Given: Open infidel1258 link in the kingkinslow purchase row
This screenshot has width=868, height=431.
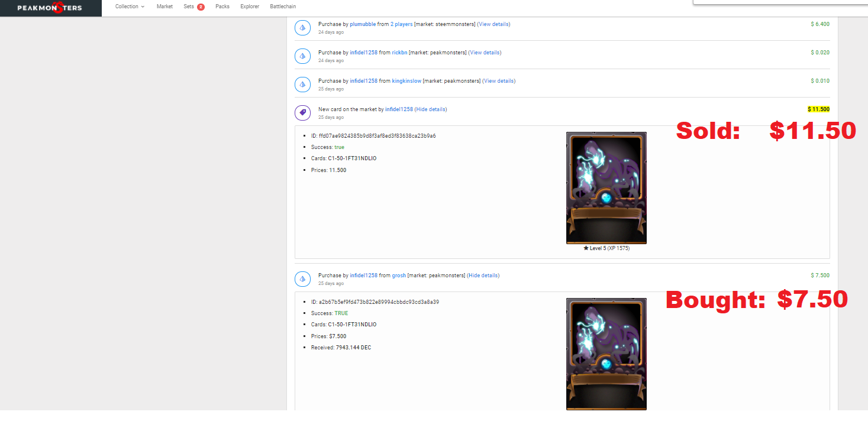Looking at the screenshot, I should pyautogui.click(x=363, y=81).
